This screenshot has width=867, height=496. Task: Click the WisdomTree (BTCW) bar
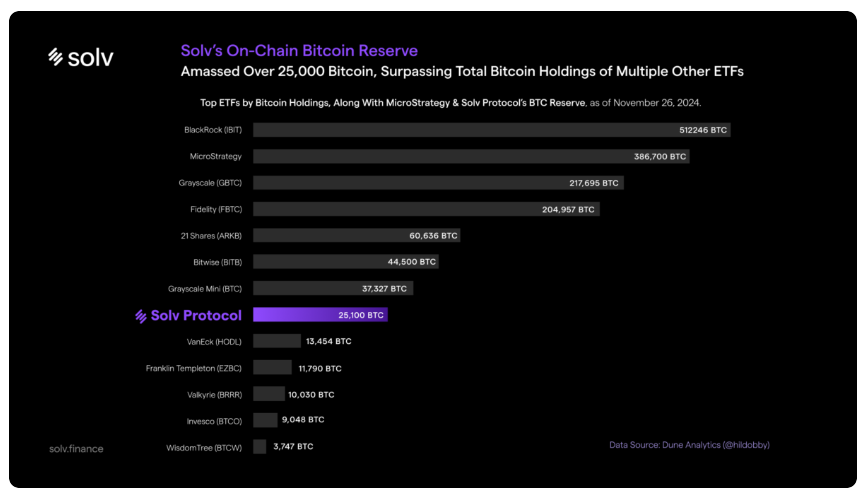pyautogui.click(x=260, y=446)
